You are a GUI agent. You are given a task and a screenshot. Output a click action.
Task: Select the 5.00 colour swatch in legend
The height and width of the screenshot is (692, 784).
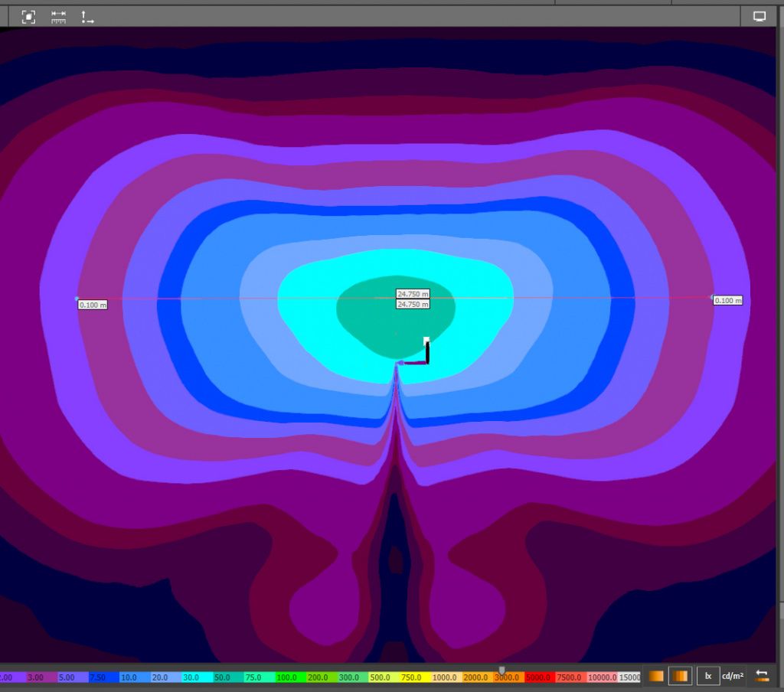73,677
